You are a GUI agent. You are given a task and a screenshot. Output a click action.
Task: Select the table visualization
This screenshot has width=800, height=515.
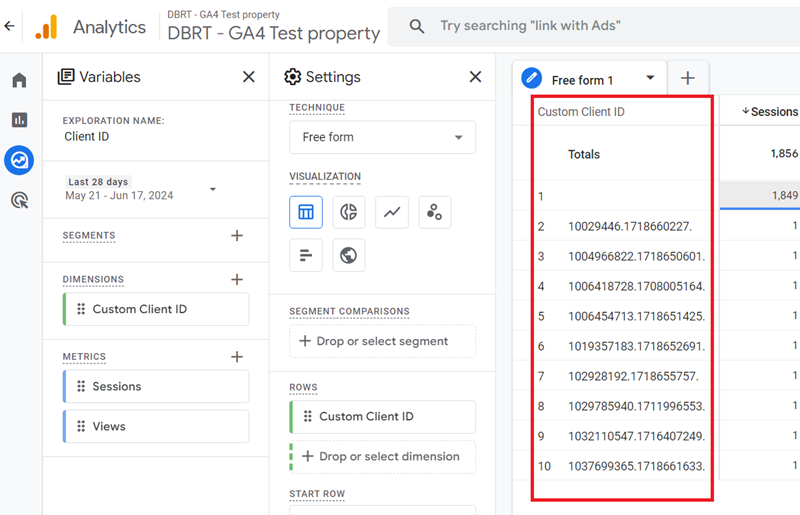click(306, 212)
